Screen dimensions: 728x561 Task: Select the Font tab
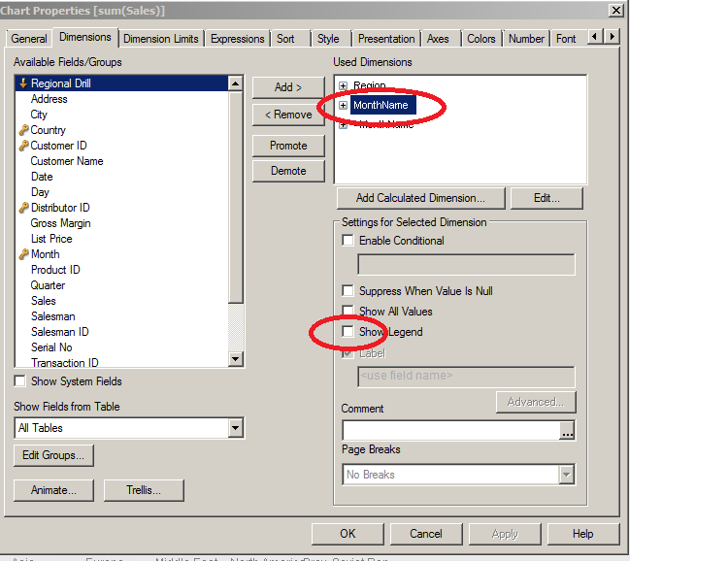(566, 39)
